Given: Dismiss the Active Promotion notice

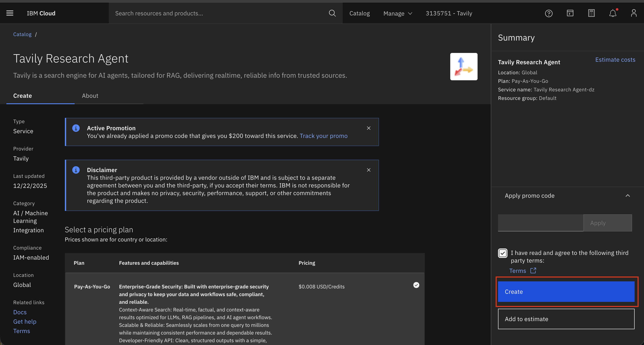Looking at the screenshot, I should click(369, 128).
